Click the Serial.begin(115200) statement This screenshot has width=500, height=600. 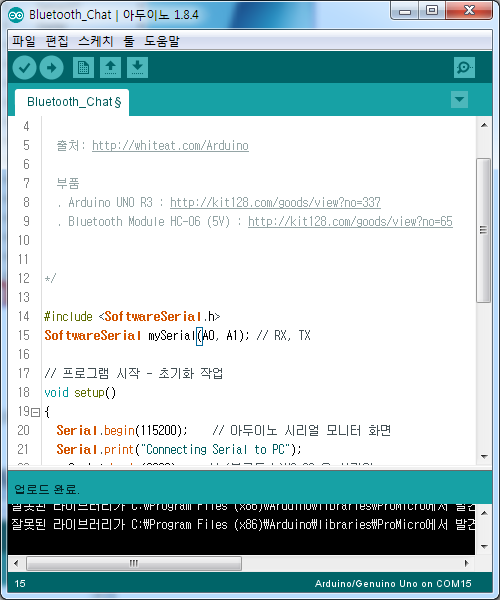pyautogui.click(x=122, y=430)
